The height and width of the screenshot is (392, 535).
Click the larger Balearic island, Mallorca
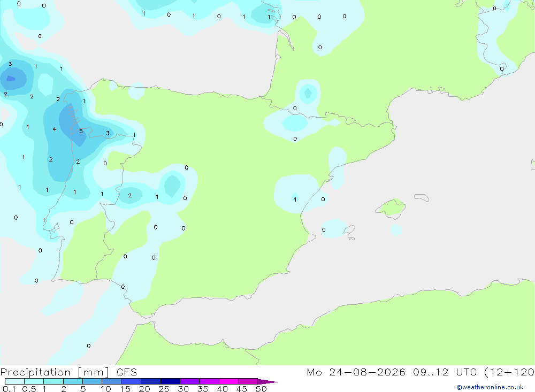point(392,207)
